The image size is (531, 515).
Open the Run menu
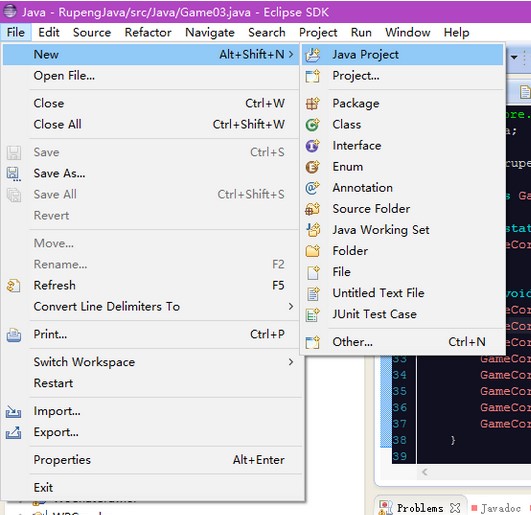[x=361, y=33]
